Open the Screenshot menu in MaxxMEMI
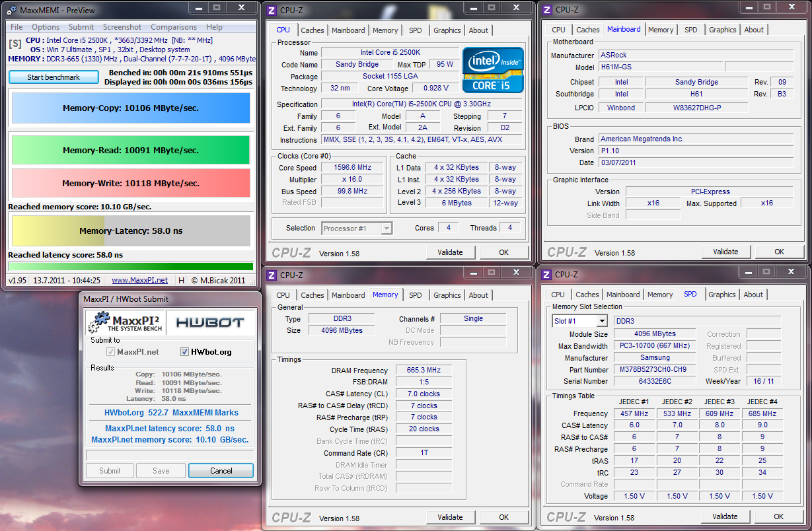 [122, 27]
